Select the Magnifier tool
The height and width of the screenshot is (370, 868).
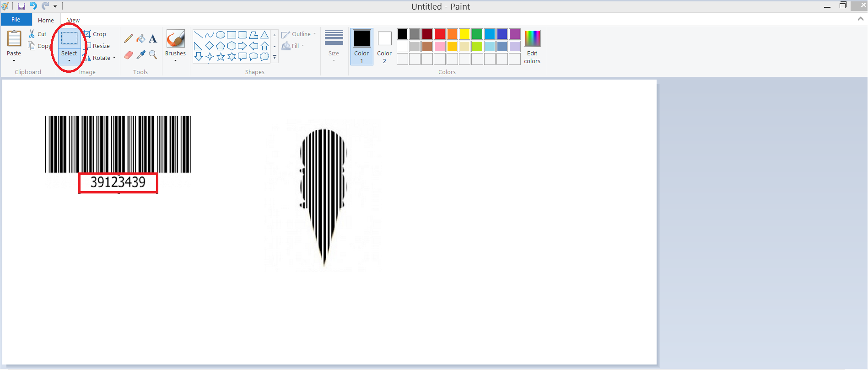tap(153, 55)
